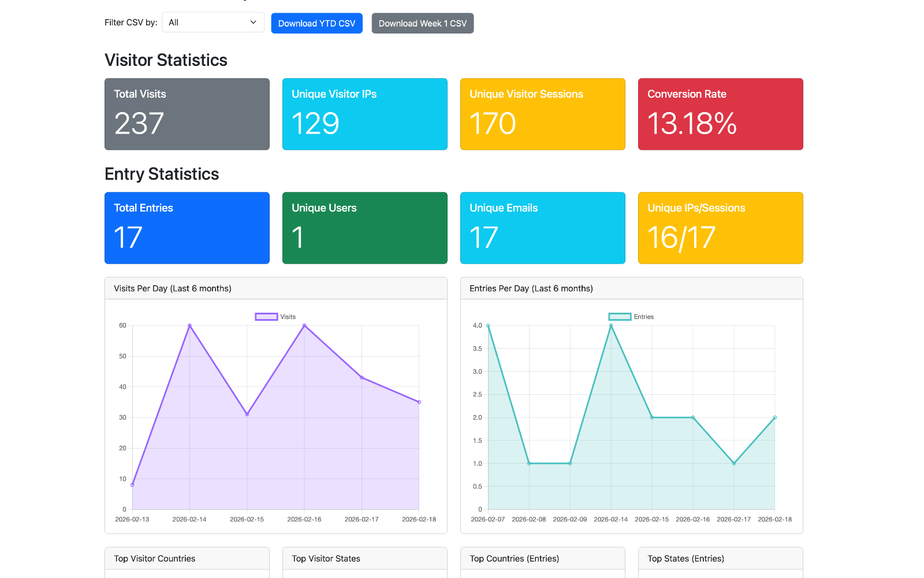This screenshot has width=924, height=578.
Task: Click the Unique Visitor Sessions card
Action: point(542,114)
